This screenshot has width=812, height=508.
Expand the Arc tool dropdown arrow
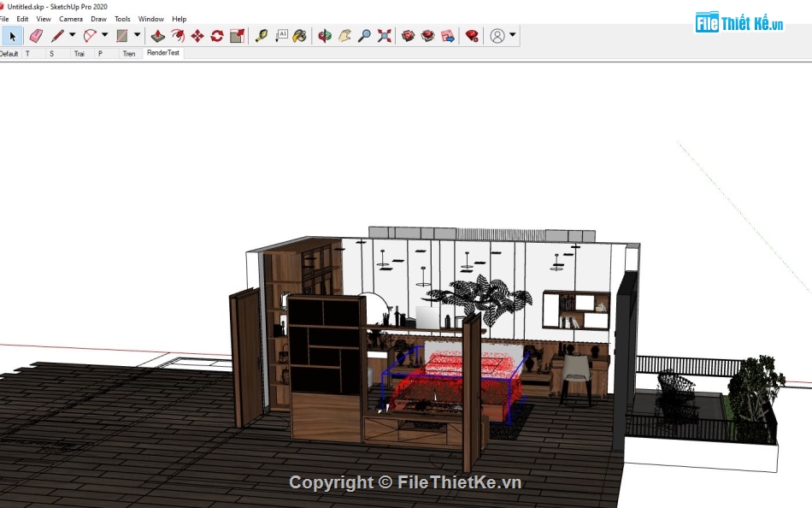(104, 35)
